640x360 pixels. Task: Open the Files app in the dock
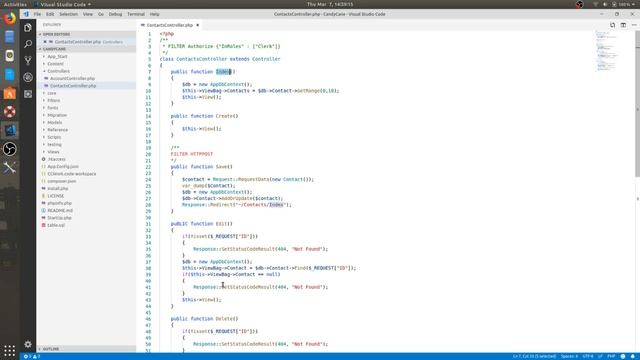[x=9, y=37]
